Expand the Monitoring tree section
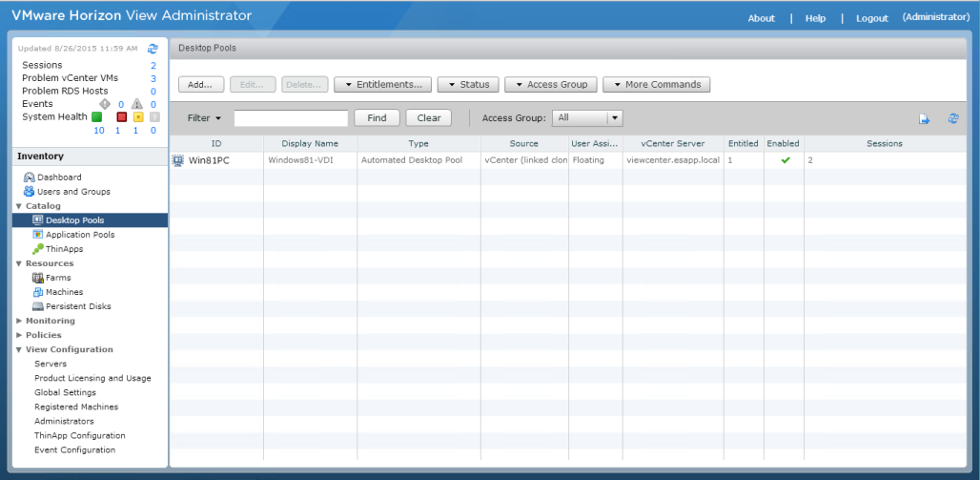 click(x=19, y=321)
